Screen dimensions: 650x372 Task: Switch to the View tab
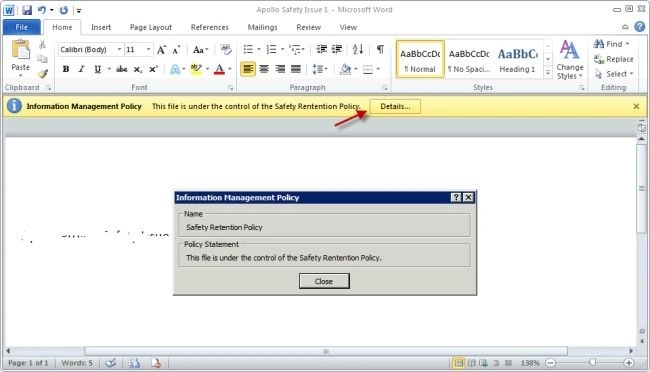coord(348,27)
